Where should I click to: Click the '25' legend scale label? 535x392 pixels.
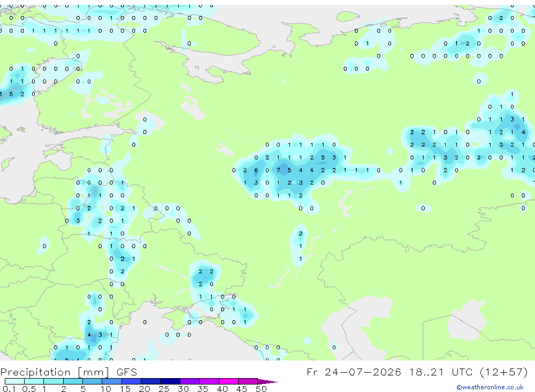click(164, 389)
